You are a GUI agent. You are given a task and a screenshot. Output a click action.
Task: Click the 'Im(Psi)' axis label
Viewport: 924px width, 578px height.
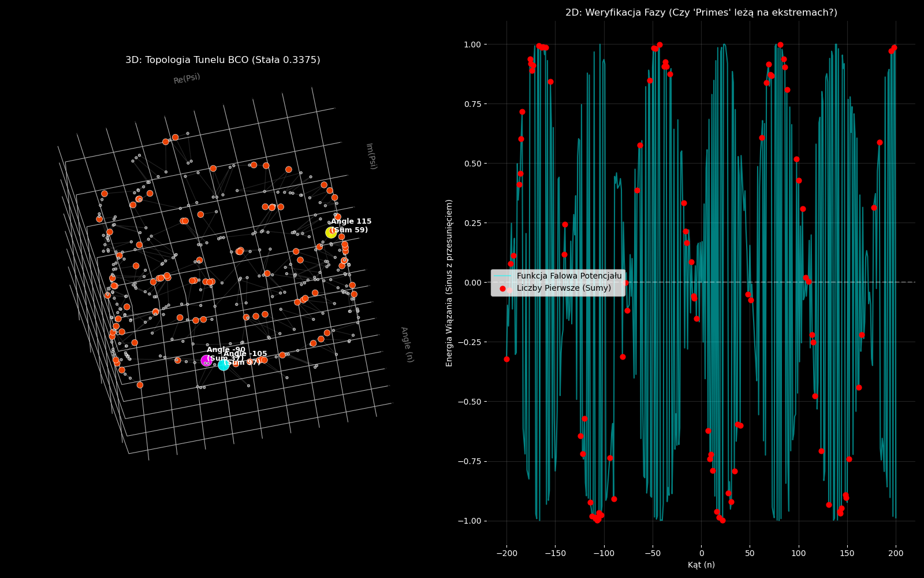371,156
